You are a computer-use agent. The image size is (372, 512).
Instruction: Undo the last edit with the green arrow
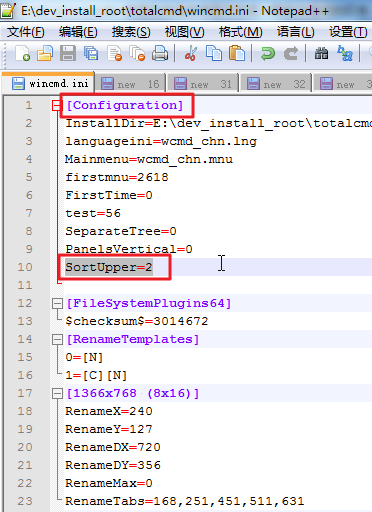(x=267, y=53)
